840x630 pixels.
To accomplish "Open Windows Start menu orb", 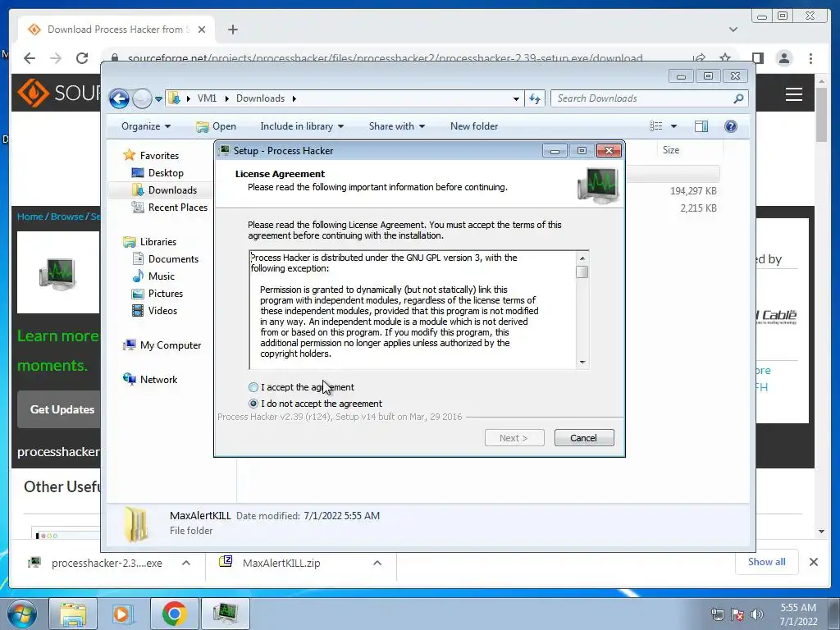I will pos(22,614).
